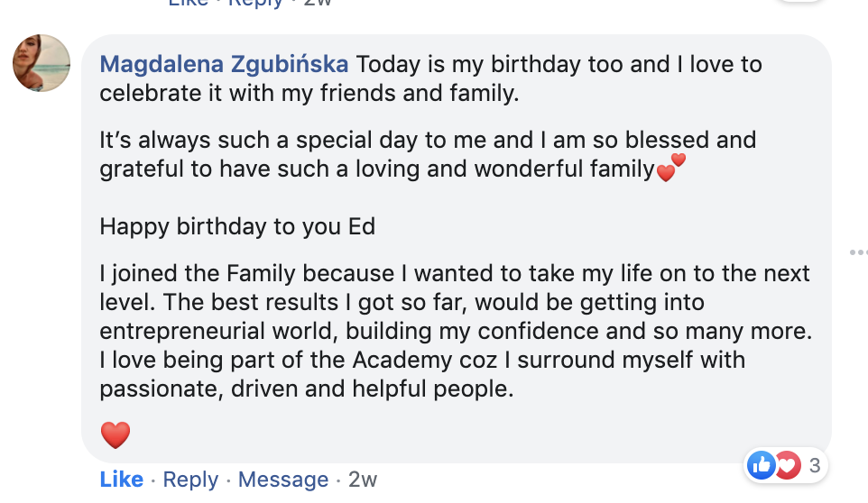868x503 pixels.
Task: Reply to Magdalena's comment
Action: [190, 480]
